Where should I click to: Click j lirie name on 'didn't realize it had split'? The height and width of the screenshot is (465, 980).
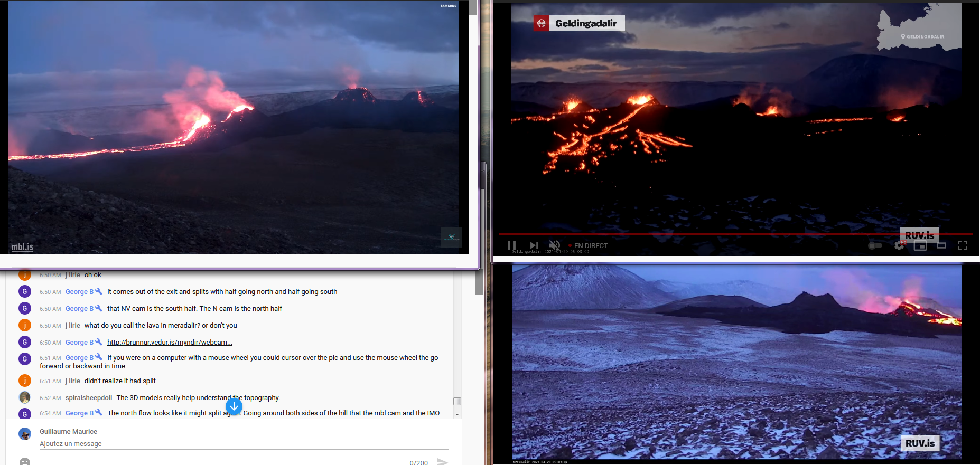73,381
